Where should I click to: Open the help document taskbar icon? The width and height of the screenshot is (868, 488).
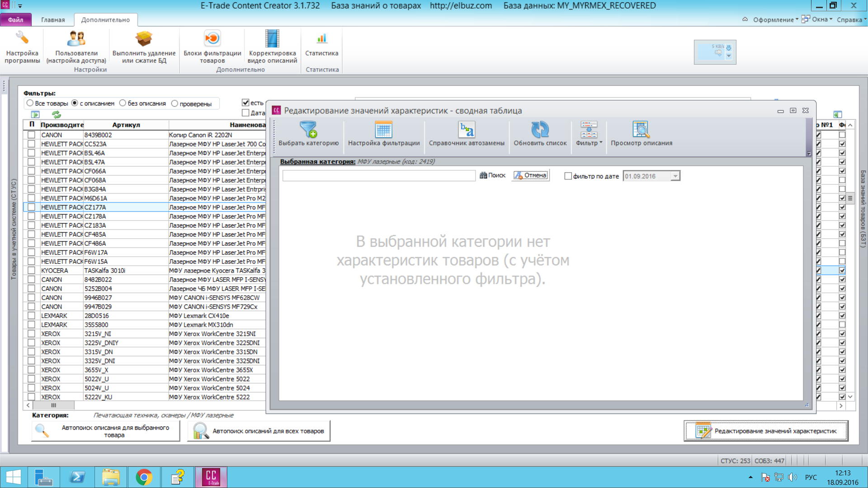point(178,477)
